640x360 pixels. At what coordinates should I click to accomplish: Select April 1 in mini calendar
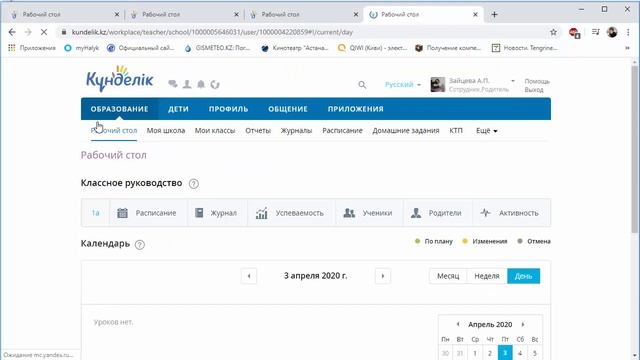point(475,353)
